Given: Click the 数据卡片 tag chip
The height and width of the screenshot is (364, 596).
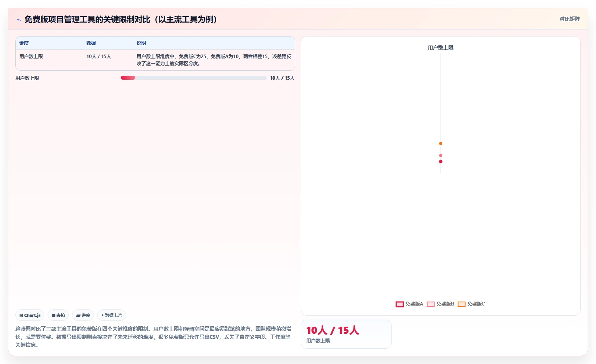Looking at the screenshot, I should pyautogui.click(x=112, y=315).
